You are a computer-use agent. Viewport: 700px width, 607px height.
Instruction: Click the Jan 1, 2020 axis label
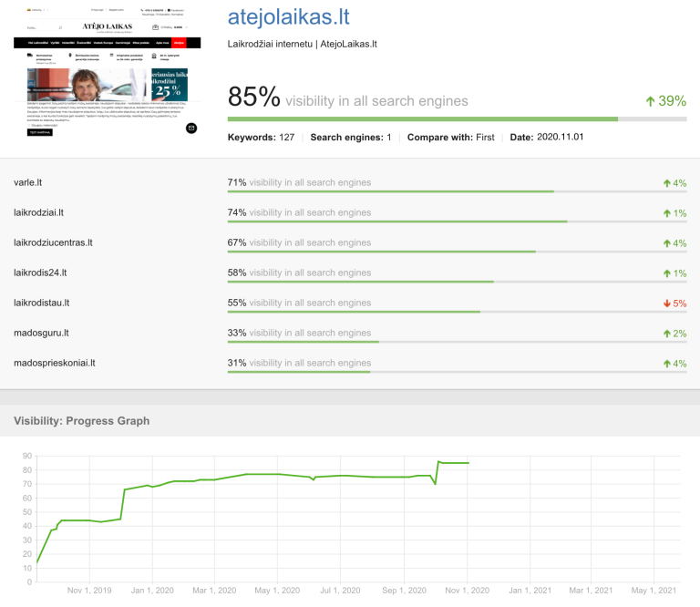[152, 591]
